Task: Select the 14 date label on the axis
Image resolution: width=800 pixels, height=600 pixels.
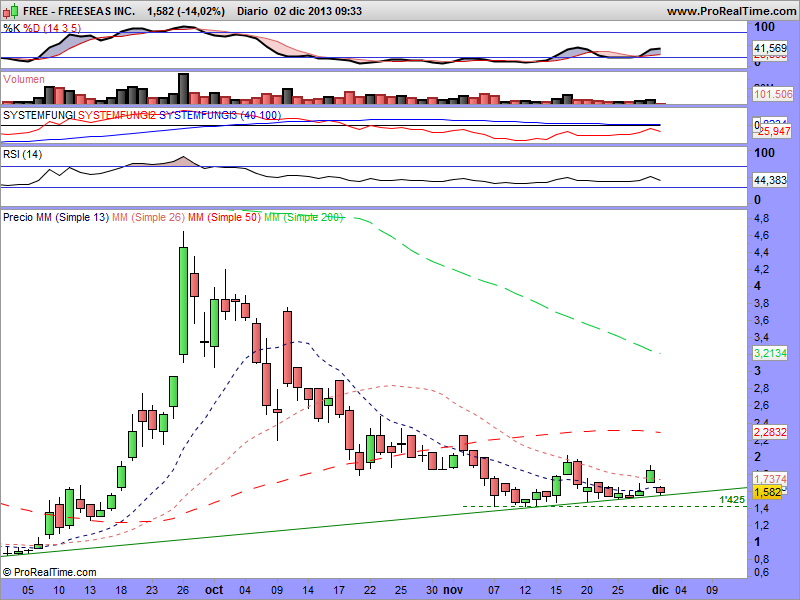Action: coord(308,590)
